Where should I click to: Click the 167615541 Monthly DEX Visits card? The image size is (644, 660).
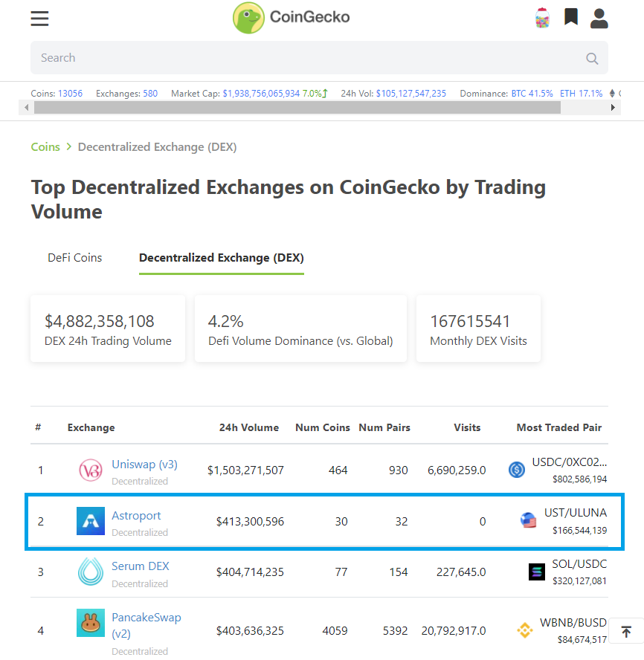(x=478, y=329)
